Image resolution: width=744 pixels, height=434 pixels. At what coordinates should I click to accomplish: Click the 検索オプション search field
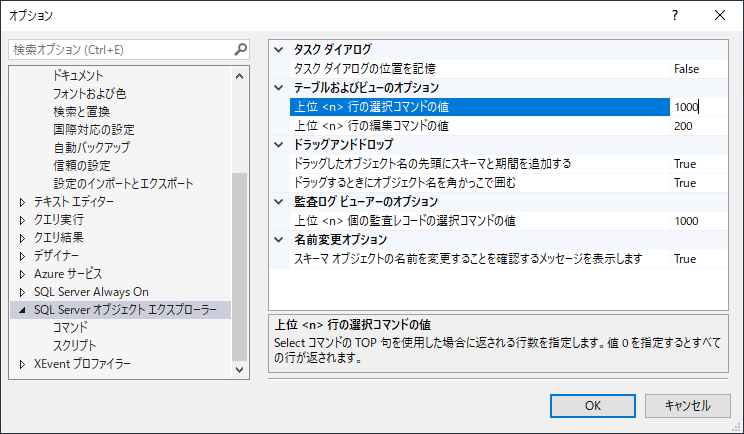click(x=122, y=49)
